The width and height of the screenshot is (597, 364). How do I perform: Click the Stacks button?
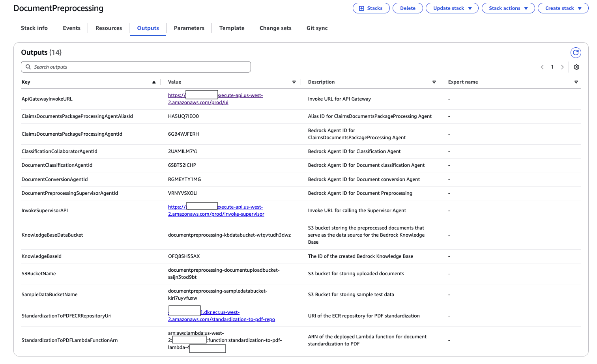[x=371, y=8]
